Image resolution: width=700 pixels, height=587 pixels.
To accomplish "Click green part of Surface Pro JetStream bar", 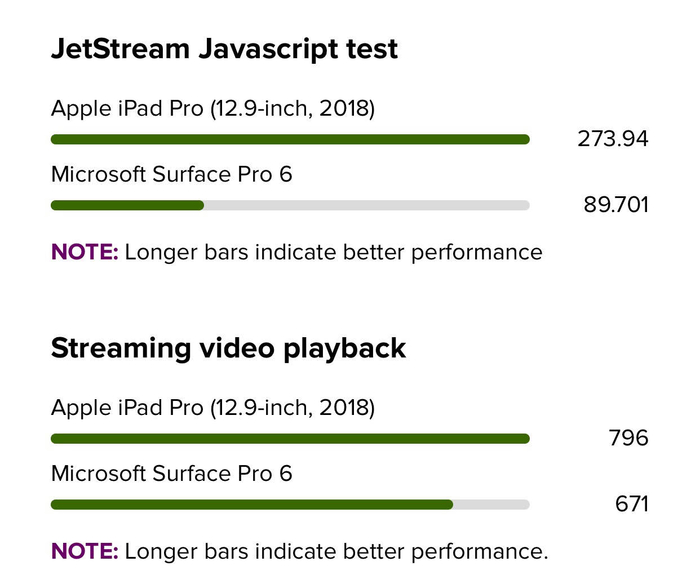I will click(x=127, y=205).
